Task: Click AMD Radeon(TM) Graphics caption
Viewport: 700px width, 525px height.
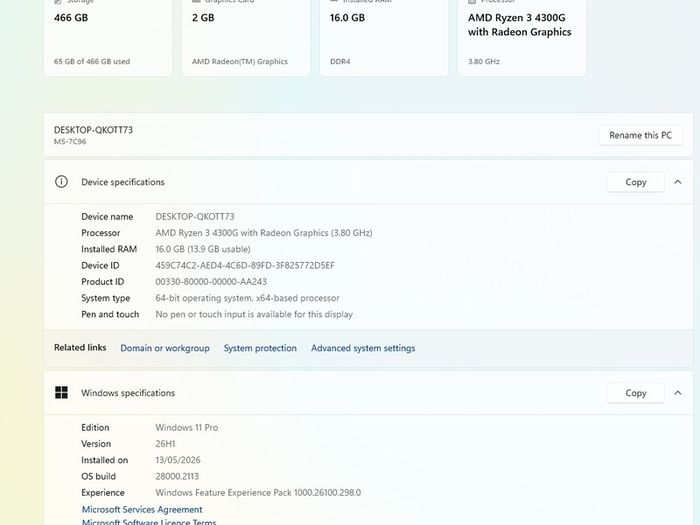Action: [240, 61]
